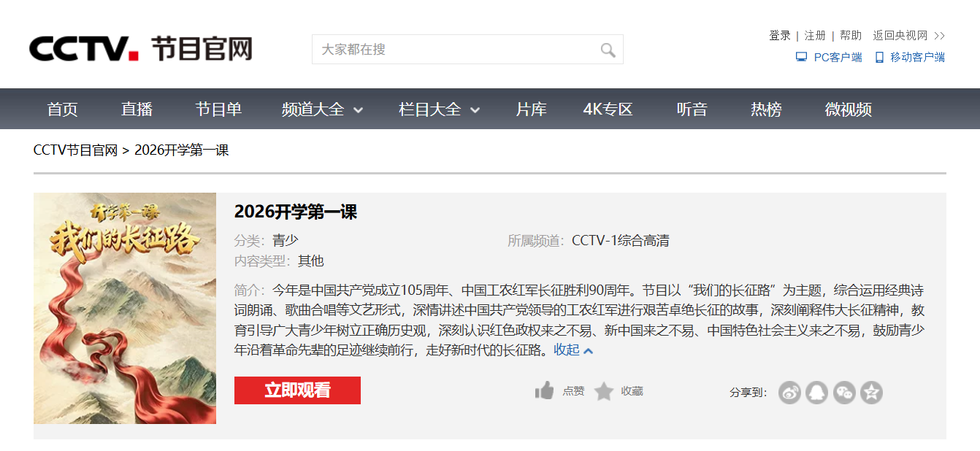Share to Weibo via its icon
This screenshot has height=451, width=980.
tap(789, 393)
